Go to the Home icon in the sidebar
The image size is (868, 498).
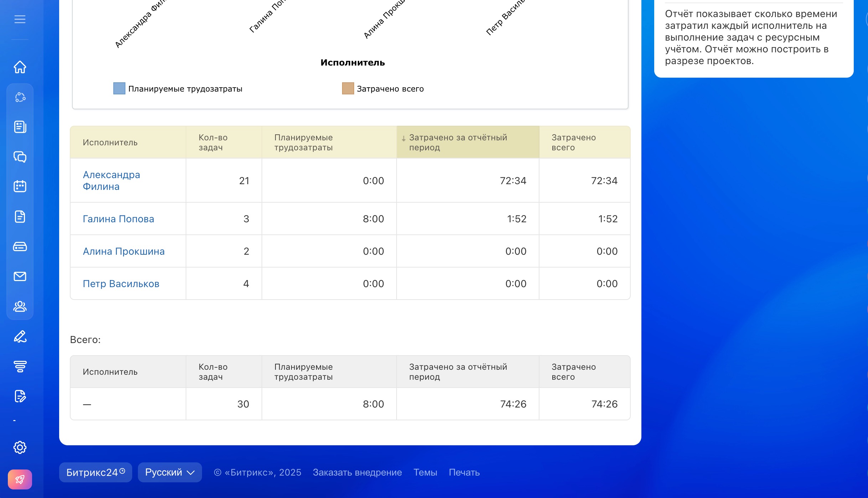(x=20, y=67)
